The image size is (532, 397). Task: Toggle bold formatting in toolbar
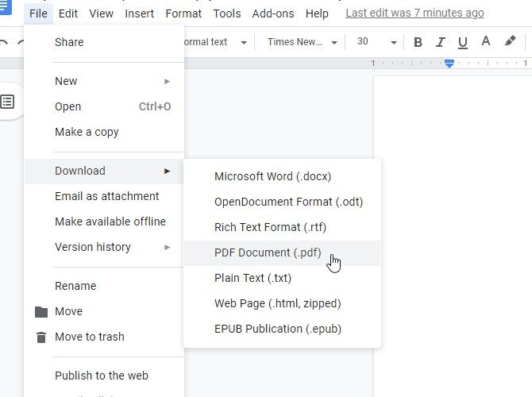click(x=418, y=42)
